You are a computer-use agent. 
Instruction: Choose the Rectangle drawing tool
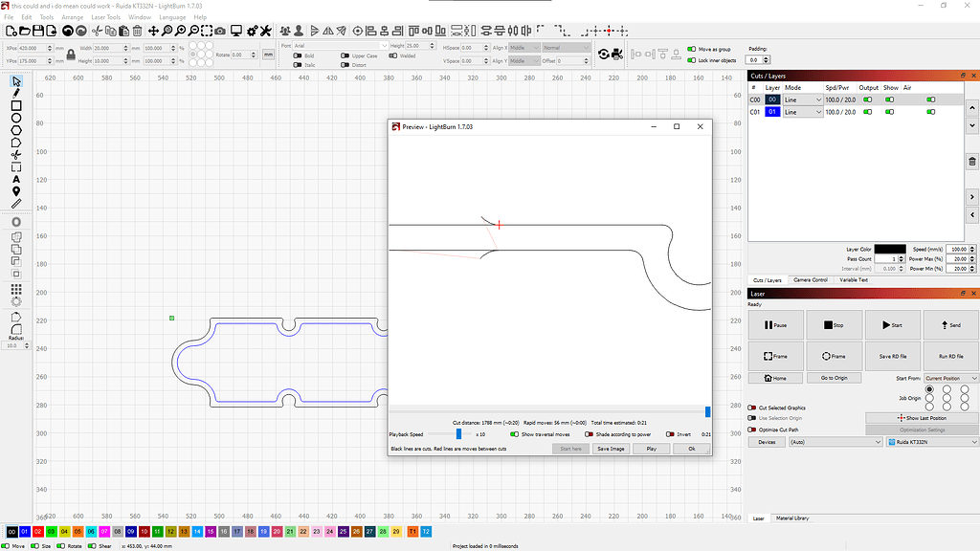click(x=16, y=106)
